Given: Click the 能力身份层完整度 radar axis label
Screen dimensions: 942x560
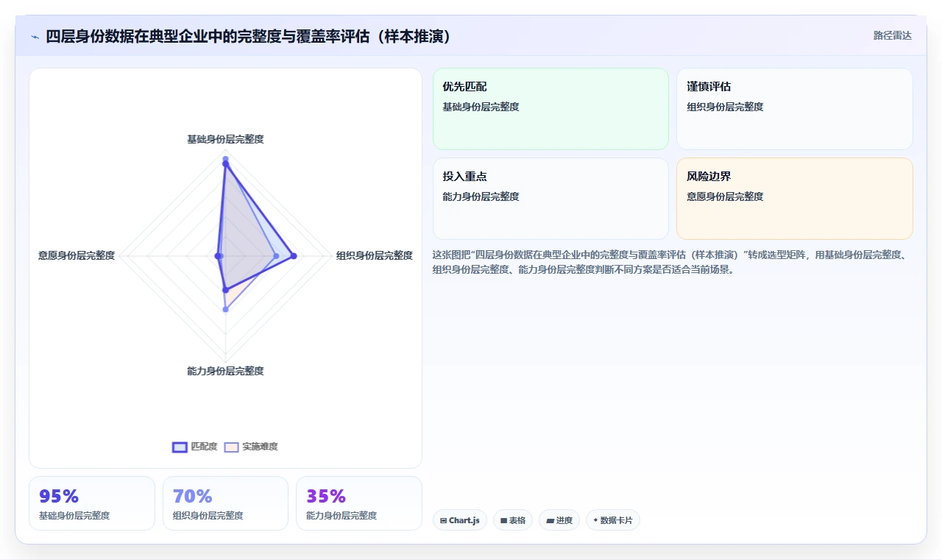Looking at the screenshot, I should coord(225,371).
